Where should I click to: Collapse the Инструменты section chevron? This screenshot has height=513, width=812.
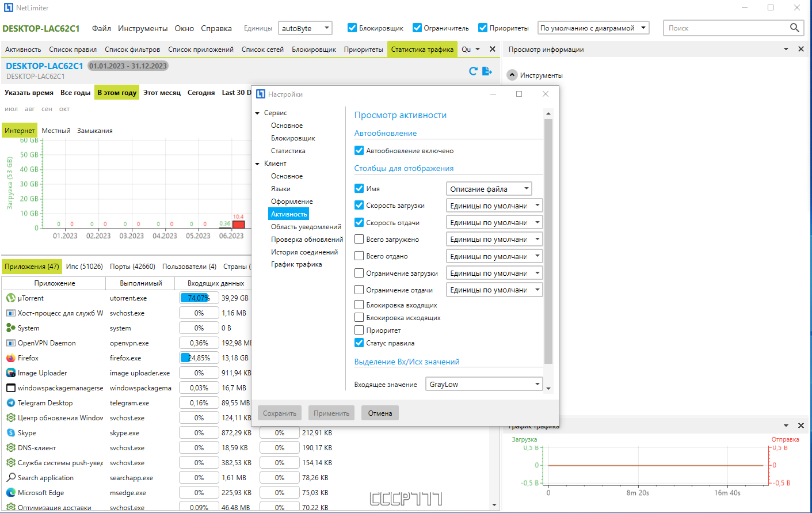coord(512,75)
